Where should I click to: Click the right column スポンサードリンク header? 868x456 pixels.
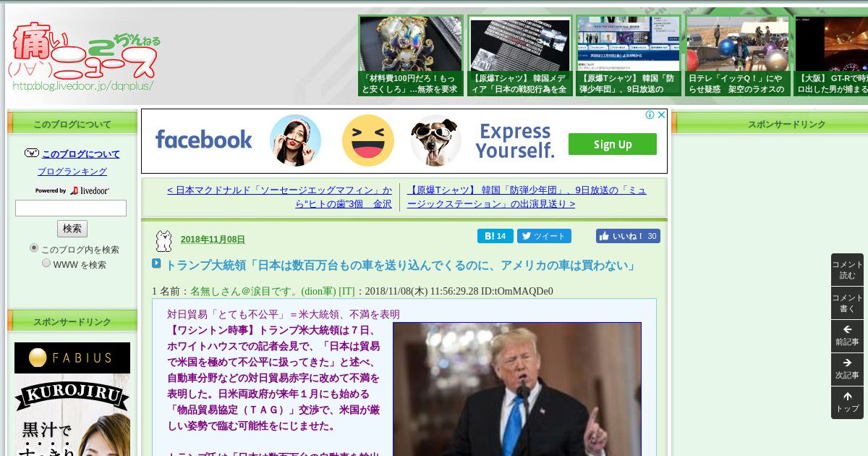[x=770, y=124]
